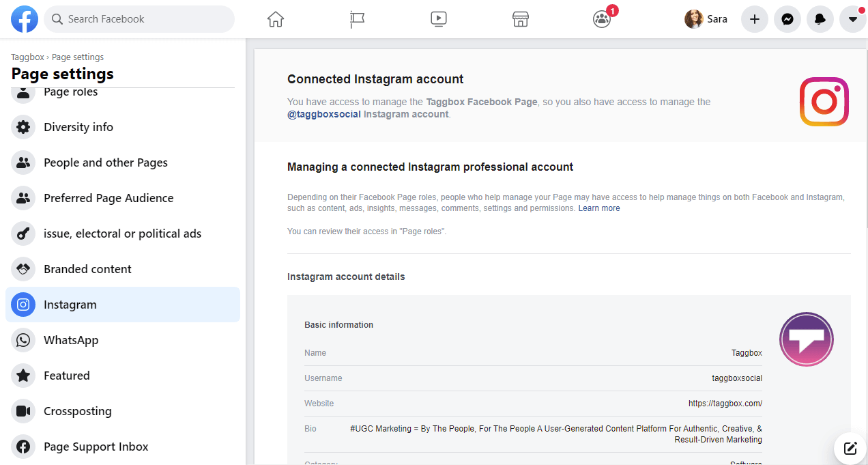
Task: Expand the account dropdown arrow
Action: coord(852,19)
